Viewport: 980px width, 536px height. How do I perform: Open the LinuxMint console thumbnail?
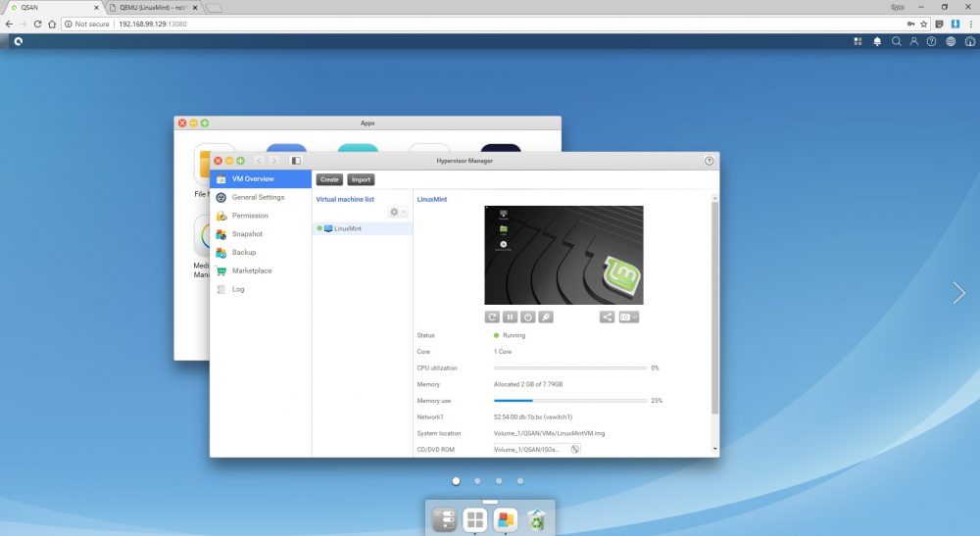pos(563,256)
